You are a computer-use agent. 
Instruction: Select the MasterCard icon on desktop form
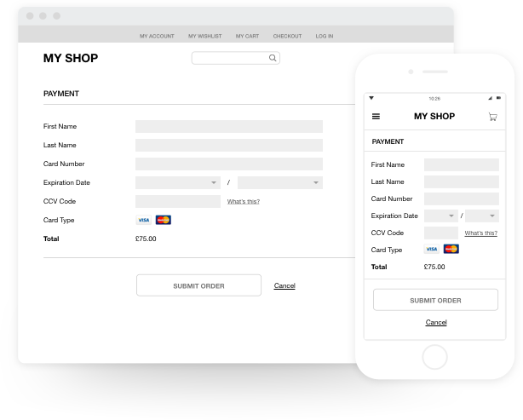click(x=164, y=220)
